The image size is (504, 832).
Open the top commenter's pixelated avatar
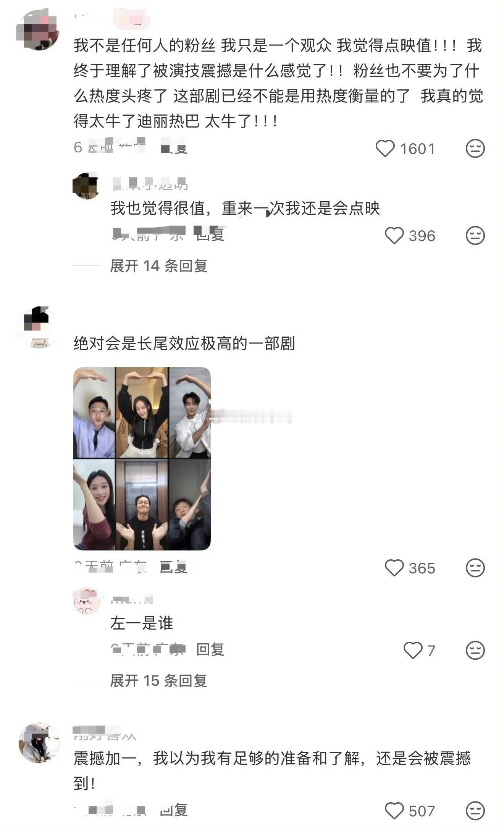point(38,29)
